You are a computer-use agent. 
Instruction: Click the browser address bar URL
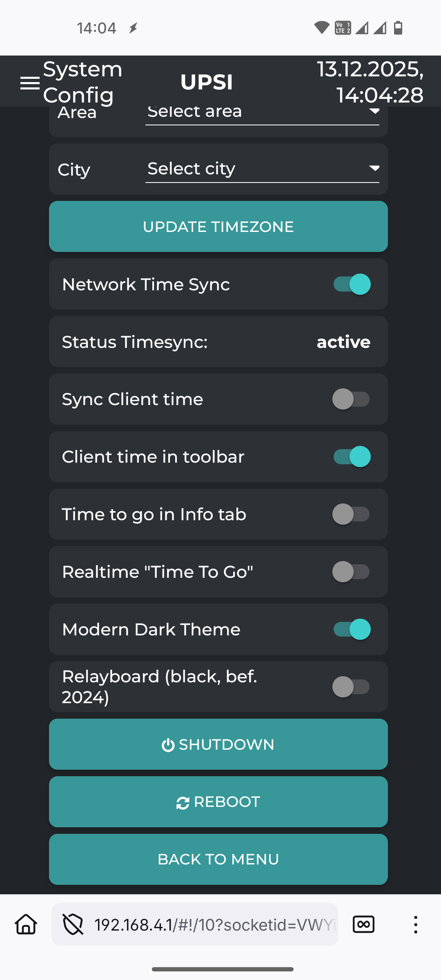(x=214, y=924)
